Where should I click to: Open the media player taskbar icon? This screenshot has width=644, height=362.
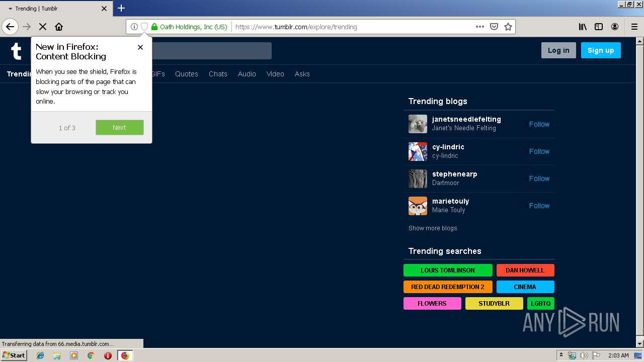pos(74,355)
